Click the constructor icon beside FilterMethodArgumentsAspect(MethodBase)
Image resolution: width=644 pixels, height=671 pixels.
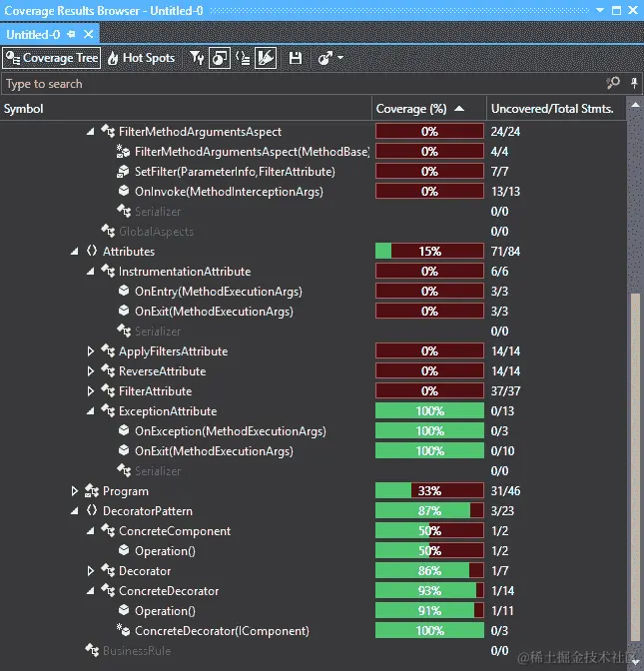(123, 151)
